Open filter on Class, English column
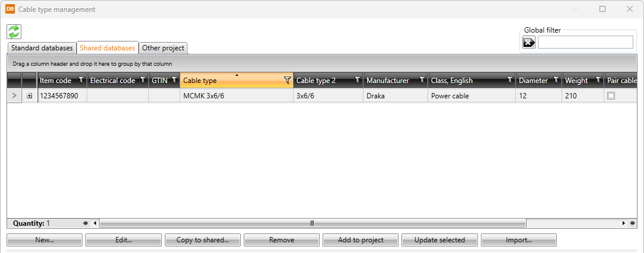This screenshot has height=253, width=644. tap(509, 81)
